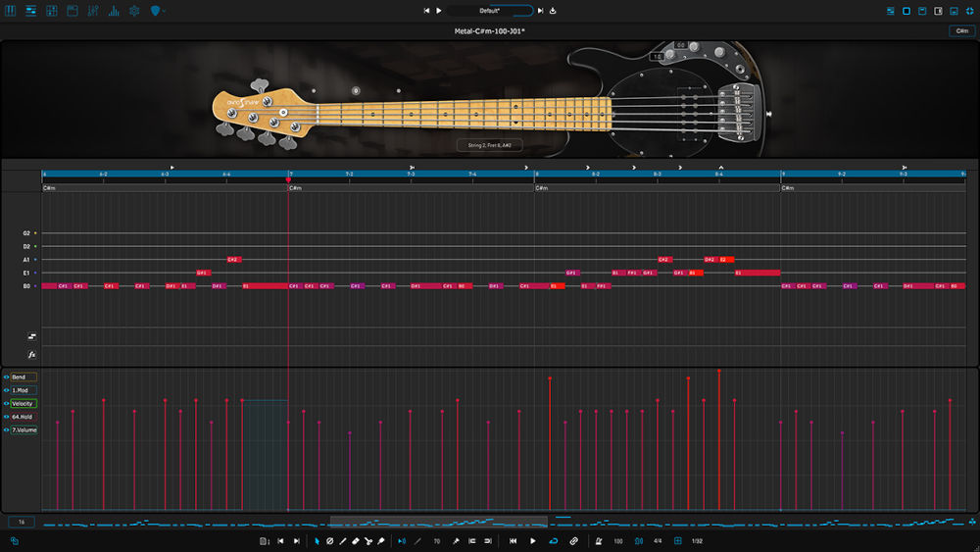Image resolution: width=980 pixels, height=552 pixels.
Task: Toggle the eye icon for 64.Hold
Action: pos(6,417)
